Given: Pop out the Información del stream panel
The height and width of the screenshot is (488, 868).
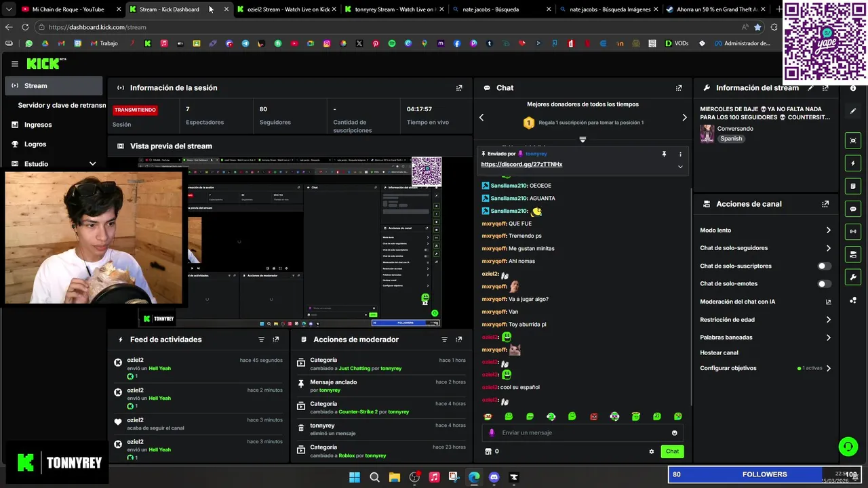Looking at the screenshot, I should click(825, 88).
